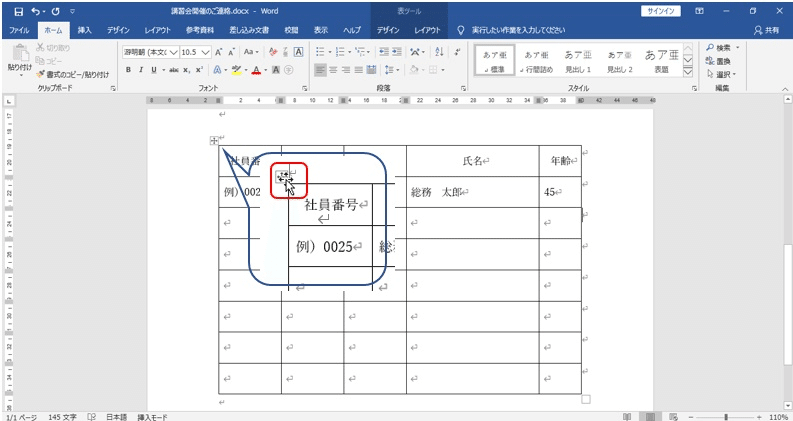This screenshot has width=793, height=421.
Task: Open the File (ファイル) tab
Action: click(19, 30)
